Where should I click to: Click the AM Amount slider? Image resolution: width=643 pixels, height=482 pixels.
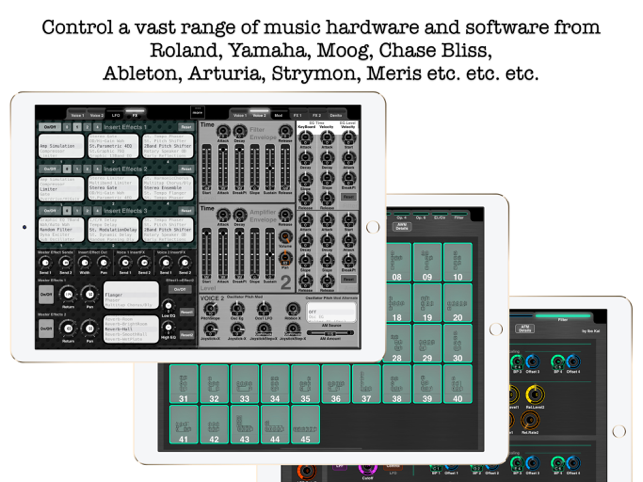click(x=330, y=333)
